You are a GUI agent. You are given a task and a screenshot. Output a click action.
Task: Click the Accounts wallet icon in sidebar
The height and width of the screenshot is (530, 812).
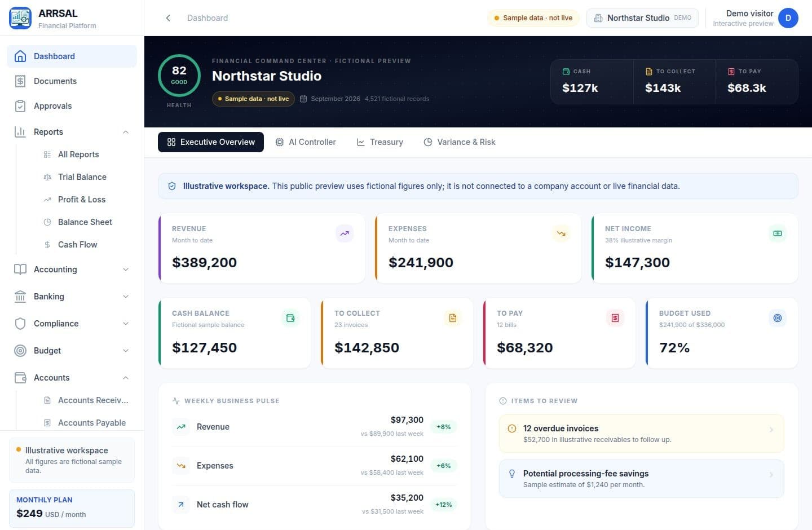coord(20,378)
